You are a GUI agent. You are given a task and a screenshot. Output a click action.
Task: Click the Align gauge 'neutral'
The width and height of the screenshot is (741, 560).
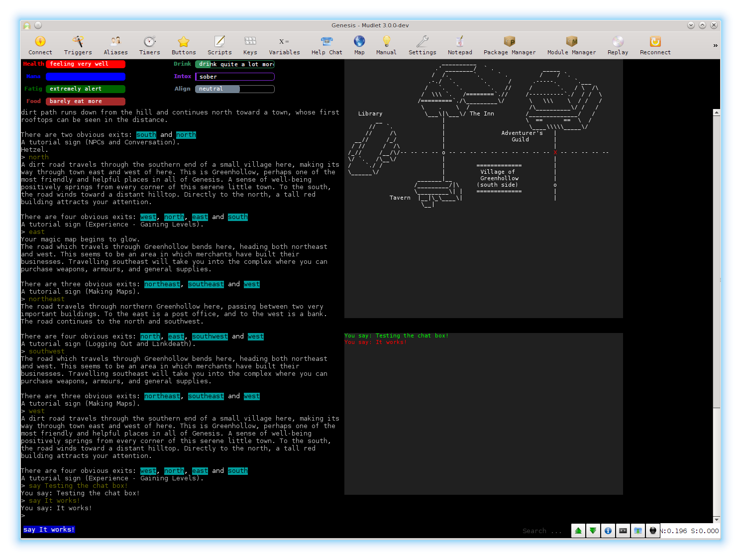pyautogui.click(x=235, y=89)
